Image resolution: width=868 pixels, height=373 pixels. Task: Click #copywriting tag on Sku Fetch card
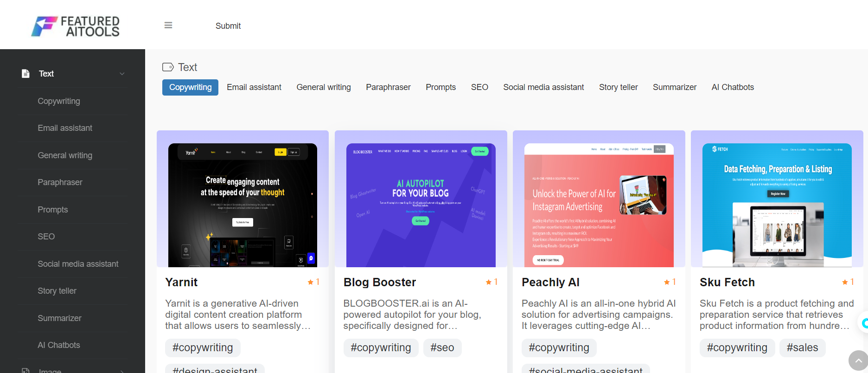(737, 347)
